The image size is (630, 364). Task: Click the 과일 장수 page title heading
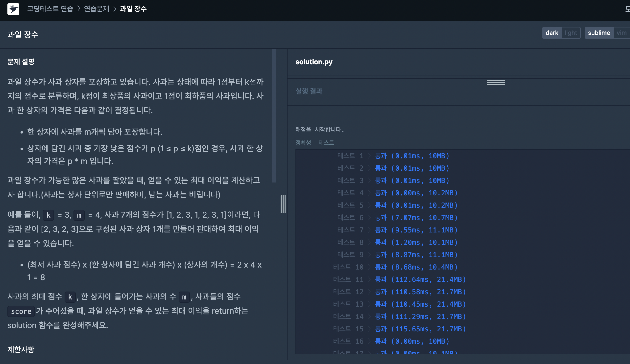point(23,34)
